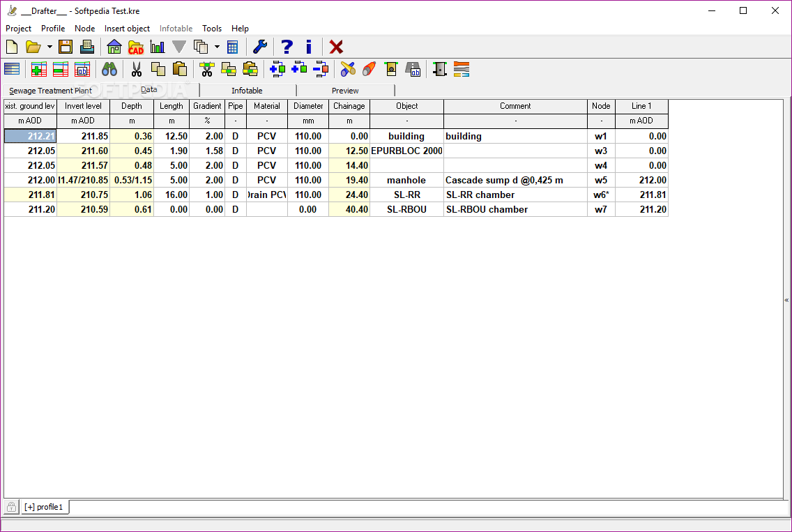Open the Insert object menu

pyautogui.click(x=128, y=29)
